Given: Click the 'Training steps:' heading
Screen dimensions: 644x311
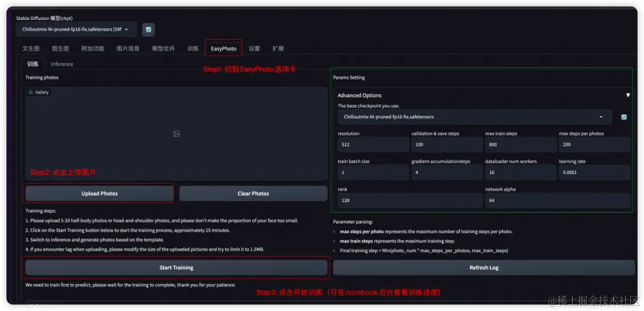Looking at the screenshot, I should pos(41,211).
